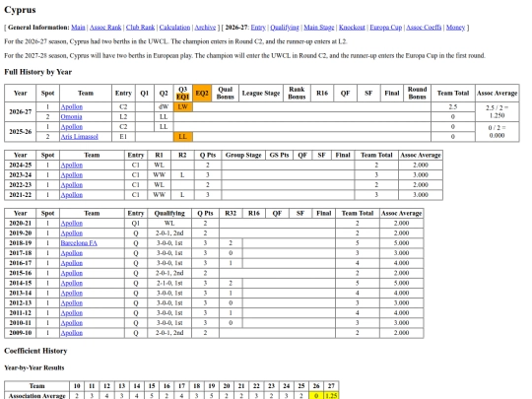Open the Assoc Coeffs link
The image size is (532, 399).
424,28
